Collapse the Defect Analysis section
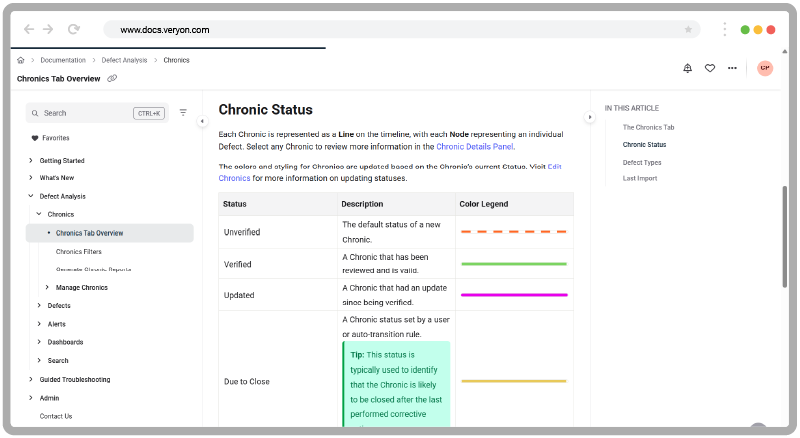The width and height of the screenshot is (800, 438). click(x=31, y=196)
